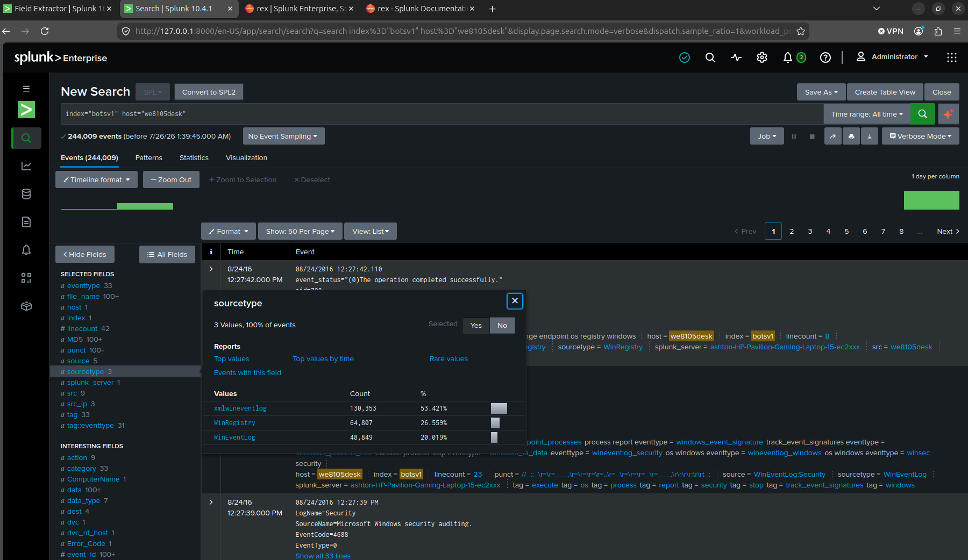968x560 pixels.
Task: Open Verbose Mode dropdown
Action: tap(920, 137)
